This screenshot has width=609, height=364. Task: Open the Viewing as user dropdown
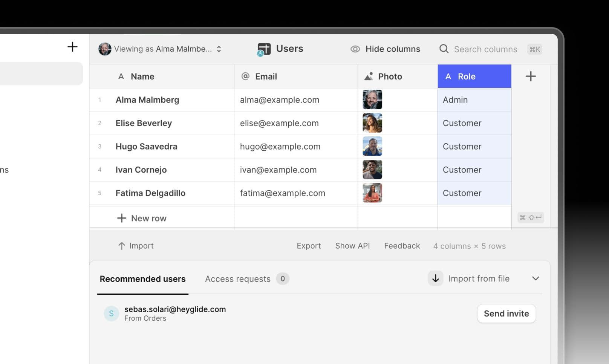[161, 49]
